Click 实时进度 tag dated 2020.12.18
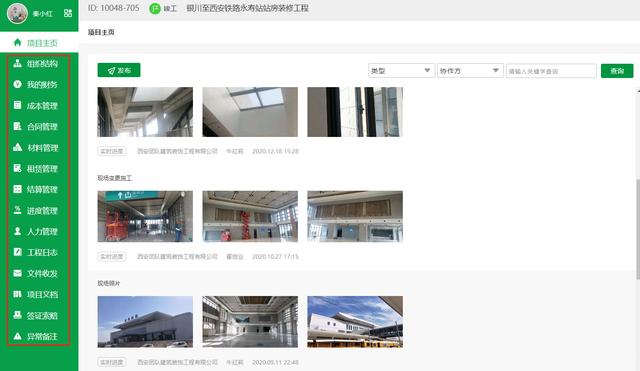Viewport: 640px width, 371px height. coord(112,151)
